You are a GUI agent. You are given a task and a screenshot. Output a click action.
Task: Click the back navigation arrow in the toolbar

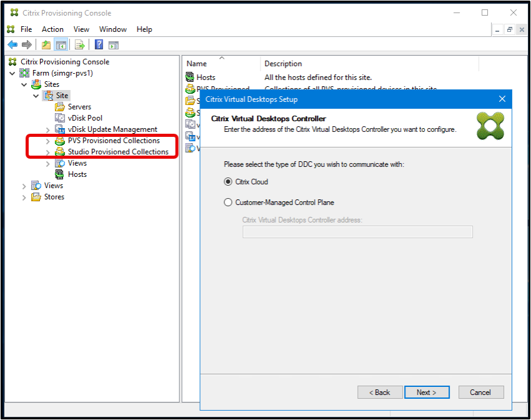point(12,44)
